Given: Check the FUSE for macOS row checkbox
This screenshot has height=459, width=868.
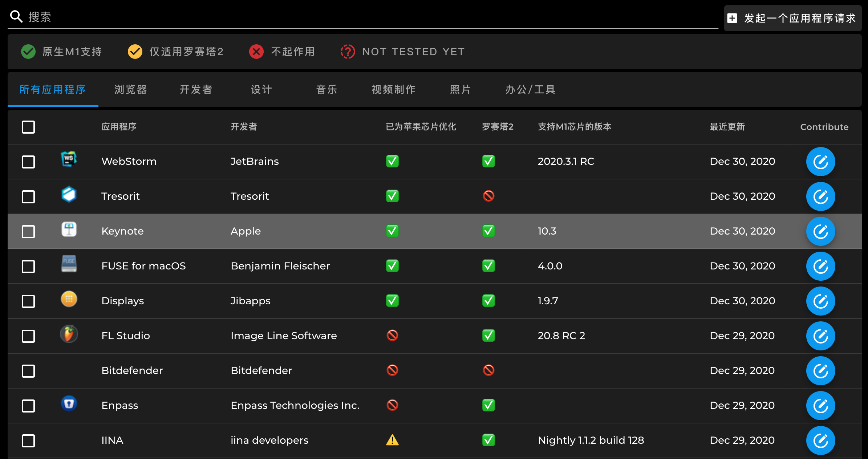Looking at the screenshot, I should tap(28, 266).
